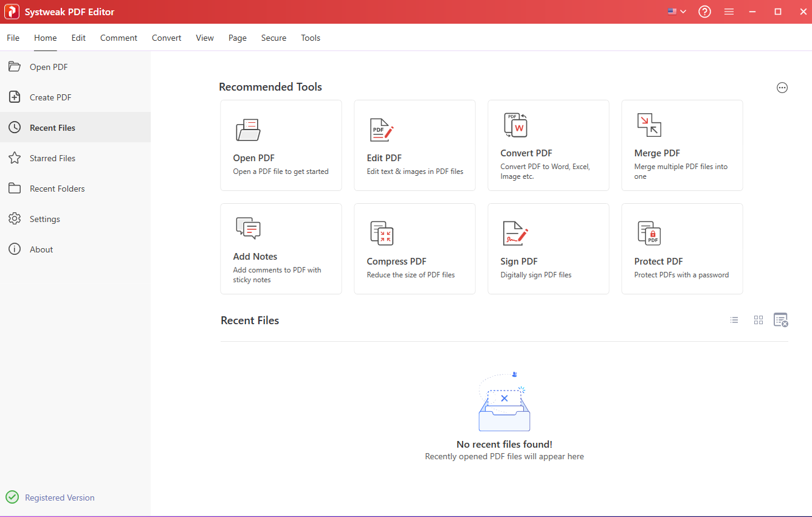Open the Tools tab
Viewport: 812px width, 517px height.
[x=311, y=38]
